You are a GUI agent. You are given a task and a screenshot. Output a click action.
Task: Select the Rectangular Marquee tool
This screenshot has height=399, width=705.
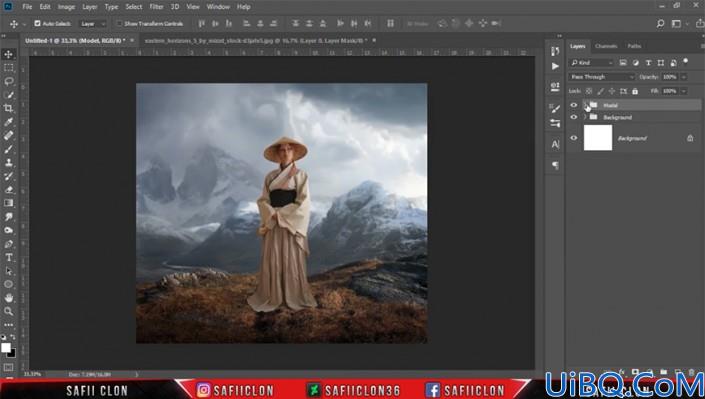tap(9, 68)
